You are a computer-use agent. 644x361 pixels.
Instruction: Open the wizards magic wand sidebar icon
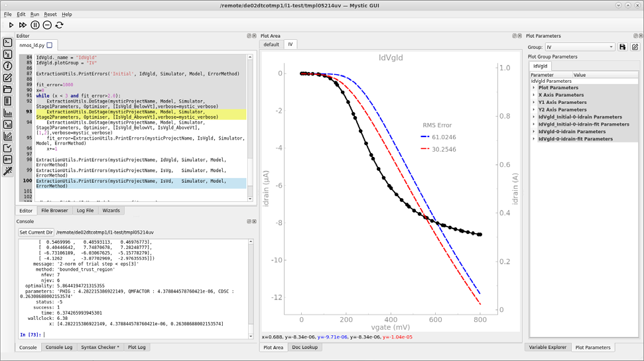click(8, 171)
